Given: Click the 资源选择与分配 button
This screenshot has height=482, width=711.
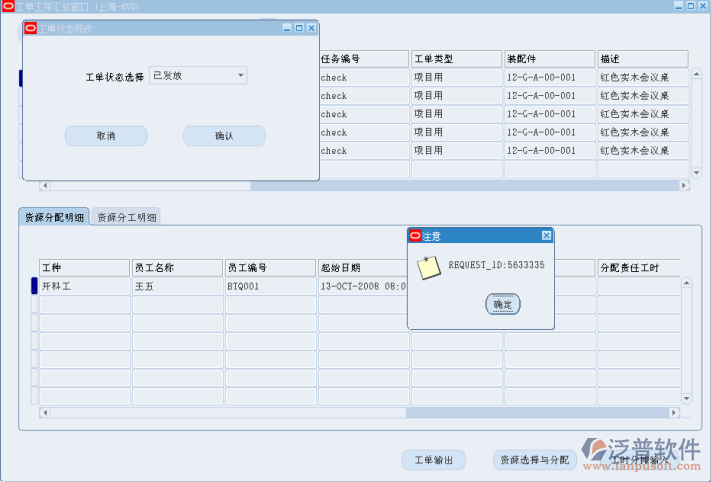Looking at the screenshot, I should (x=534, y=460).
